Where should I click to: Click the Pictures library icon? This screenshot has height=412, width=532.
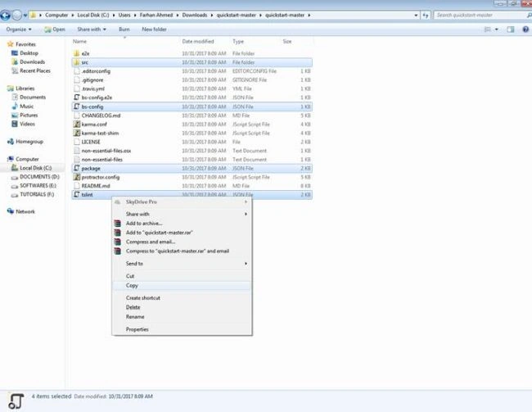[15, 115]
